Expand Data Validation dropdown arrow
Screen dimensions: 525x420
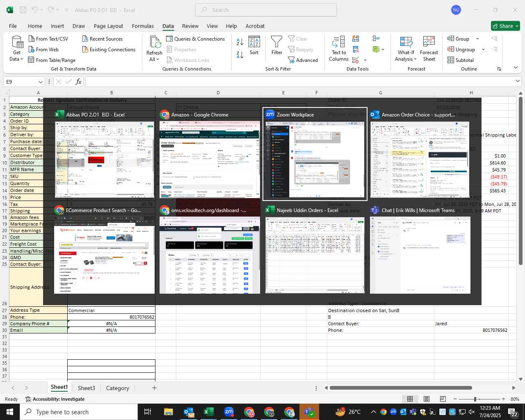point(365,60)
